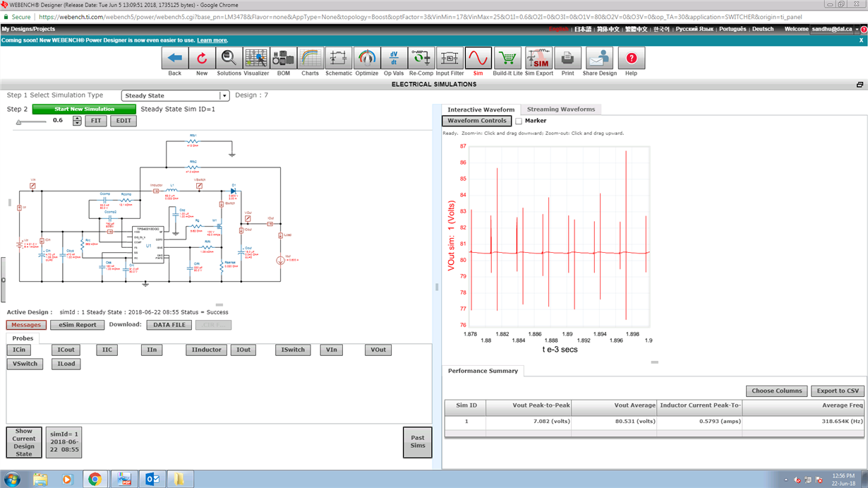Image resolution: width=868 pixels, height=488 pixels.
Task: Open Waveform Controls
Action: point(477,121)
